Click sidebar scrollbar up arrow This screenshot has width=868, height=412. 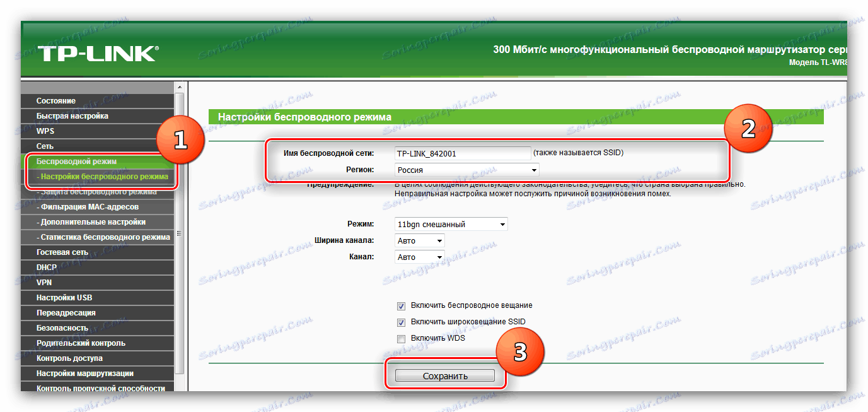click(x=179, y=87)
